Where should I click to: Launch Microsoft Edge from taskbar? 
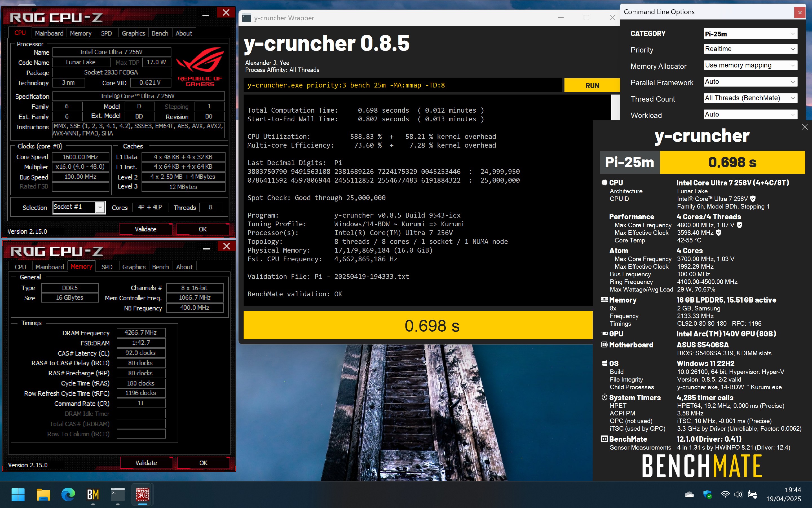pyautogui.click(x=68, y=494)
